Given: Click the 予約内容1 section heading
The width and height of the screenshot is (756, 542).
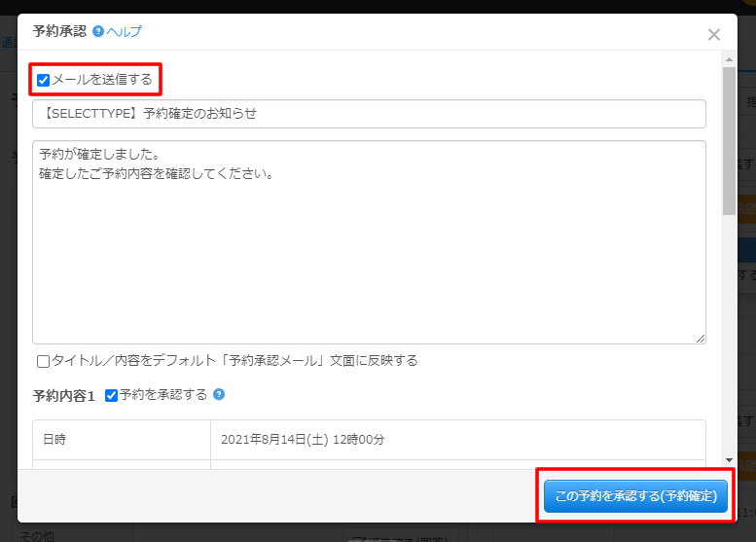Looking at the screenshot, I should [x=63, y=395].
